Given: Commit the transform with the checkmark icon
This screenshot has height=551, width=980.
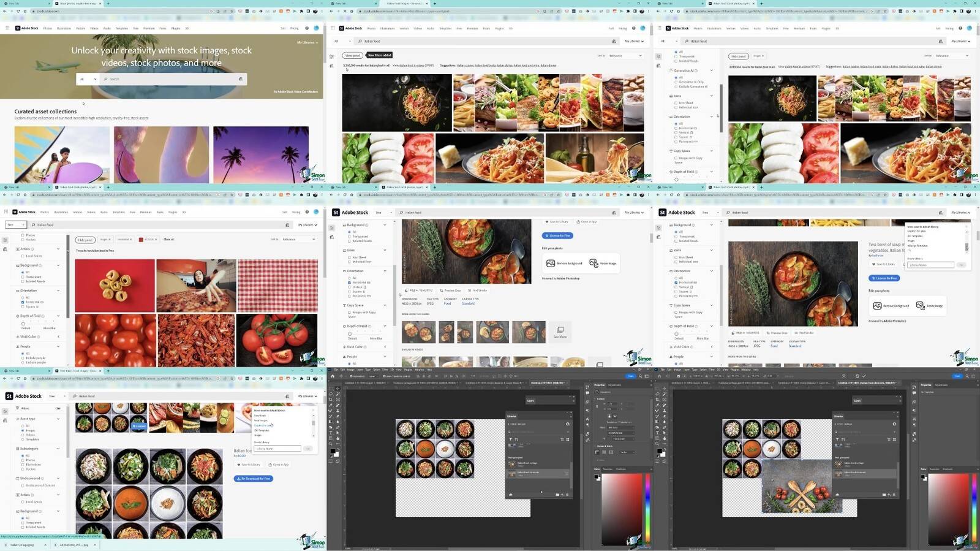Looking at the screenshot, I should pos(864,376).
